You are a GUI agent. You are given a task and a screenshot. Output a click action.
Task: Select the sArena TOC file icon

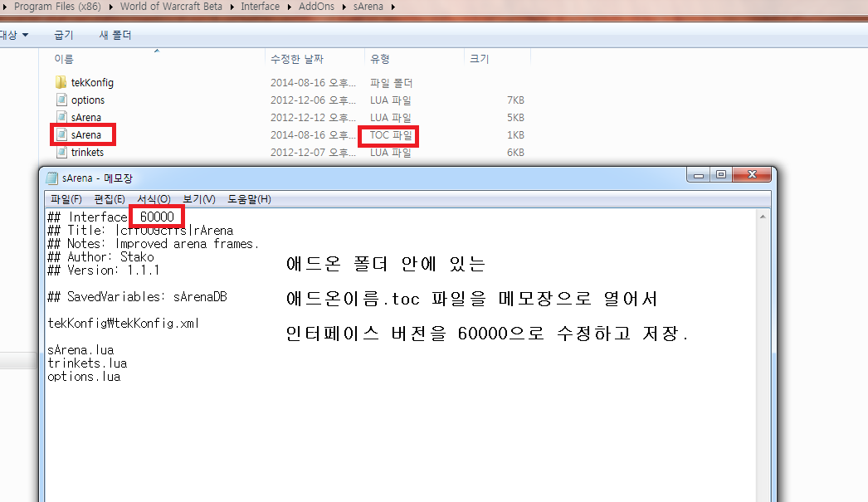[61, 135]
